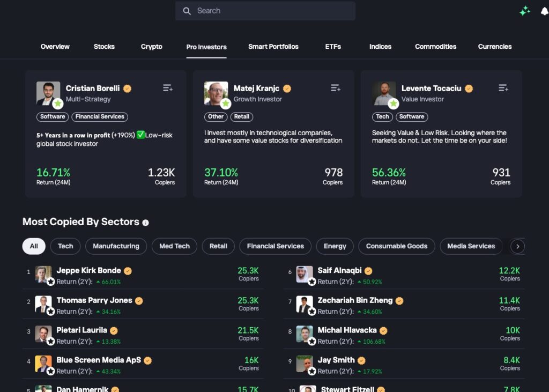This screenshot has width=549, height=392.
Task: Open Cristian Borelli's profile photo
Action: pos(48,93)
